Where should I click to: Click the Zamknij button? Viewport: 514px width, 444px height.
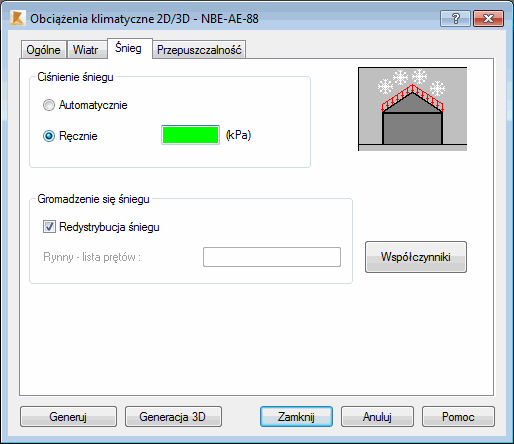click(296, 417)
